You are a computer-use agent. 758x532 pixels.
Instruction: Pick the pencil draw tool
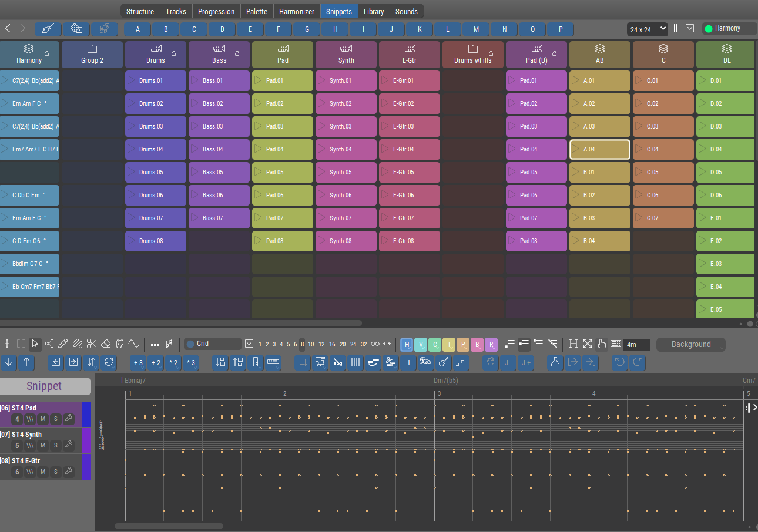click(63, 344)
